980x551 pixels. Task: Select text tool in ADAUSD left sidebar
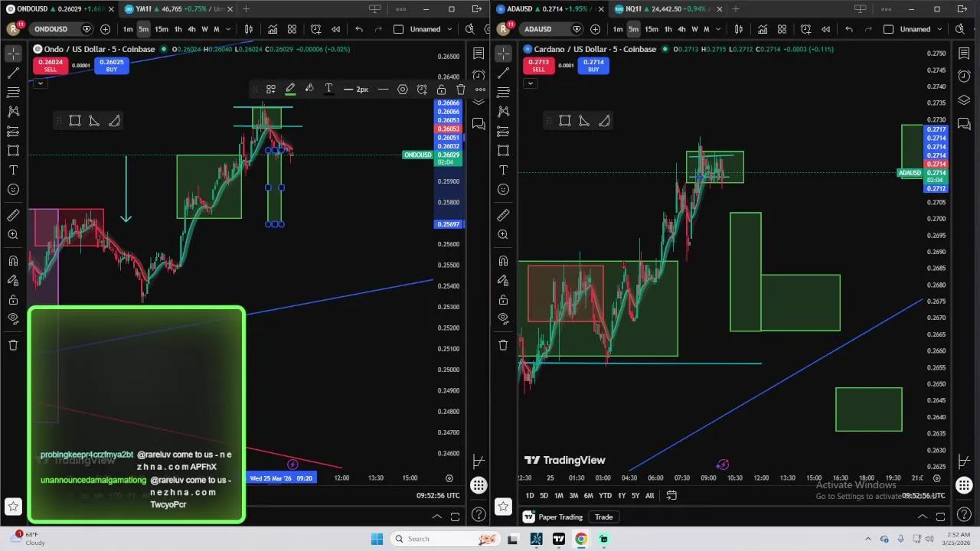[503, 170]
